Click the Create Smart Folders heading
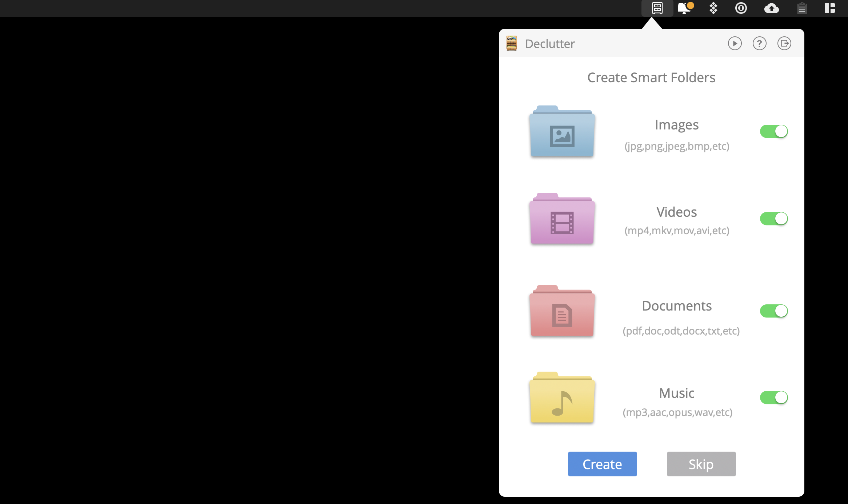Viewport: 848px width, 504px height. [x=651, y=77]
